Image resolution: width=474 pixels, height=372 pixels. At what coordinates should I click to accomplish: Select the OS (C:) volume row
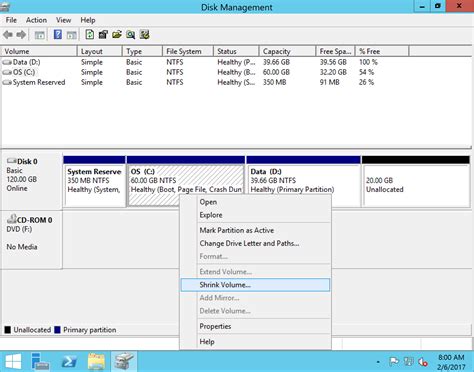tap(205, 72)
